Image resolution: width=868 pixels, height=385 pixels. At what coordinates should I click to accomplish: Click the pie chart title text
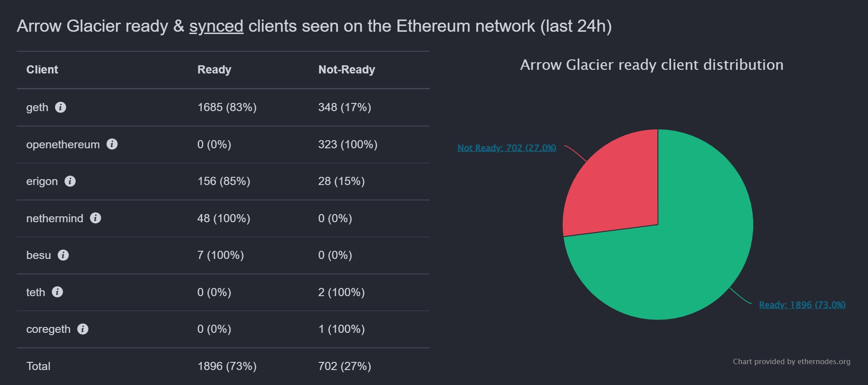click(652, 65)
